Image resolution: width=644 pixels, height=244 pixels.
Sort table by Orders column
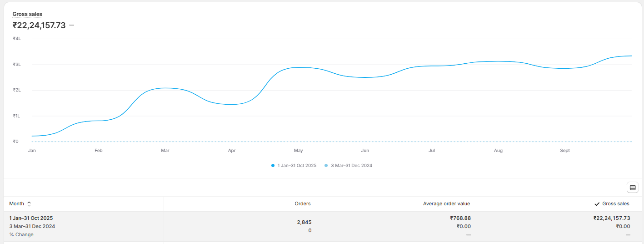tap(303, 203)
